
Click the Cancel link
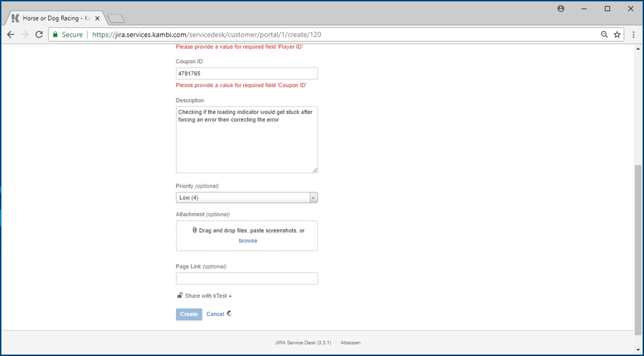[215, 314]
